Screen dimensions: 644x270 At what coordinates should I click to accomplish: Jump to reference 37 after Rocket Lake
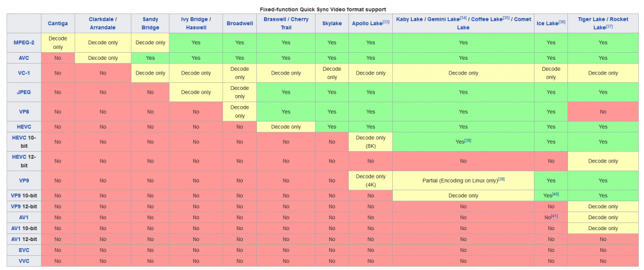(x=609, y=26)
